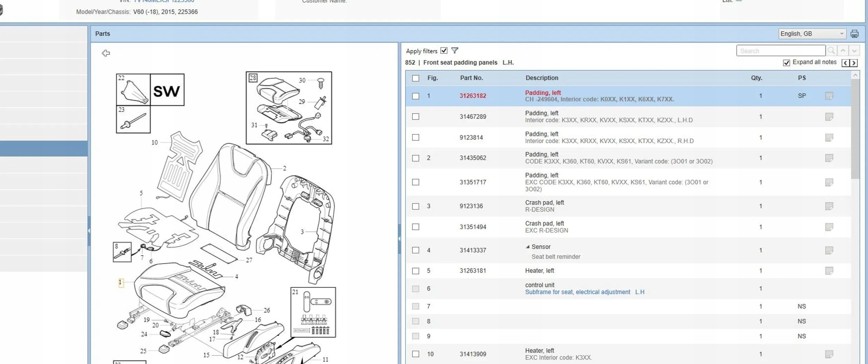The height and width of the screenshot is (364, 868).
Task: Open the English, GB language dropdown
Action: (812, 34)
